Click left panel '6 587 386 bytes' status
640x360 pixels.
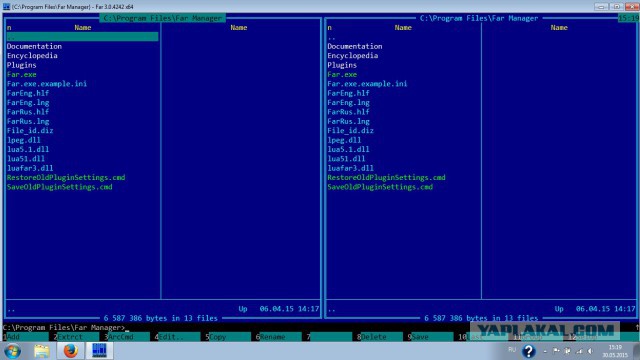coord(160,318)
